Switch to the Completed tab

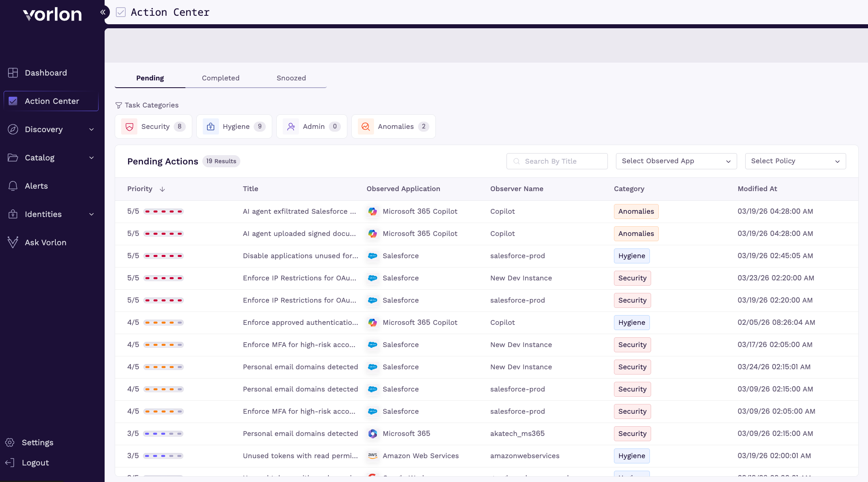[221, 78]
